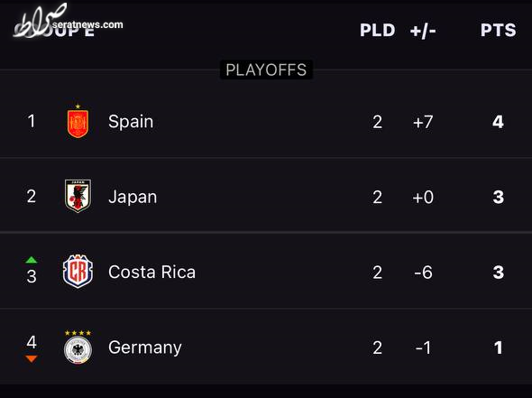The image size is (532, 398).
Task: Click the Costa Rica team crest
Action: click(x=78, y=272)
